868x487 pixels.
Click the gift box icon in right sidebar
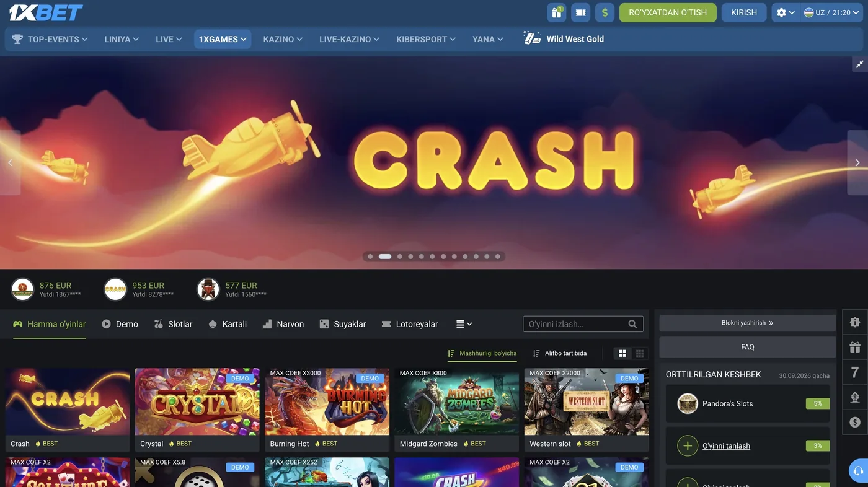click(855, 348)
